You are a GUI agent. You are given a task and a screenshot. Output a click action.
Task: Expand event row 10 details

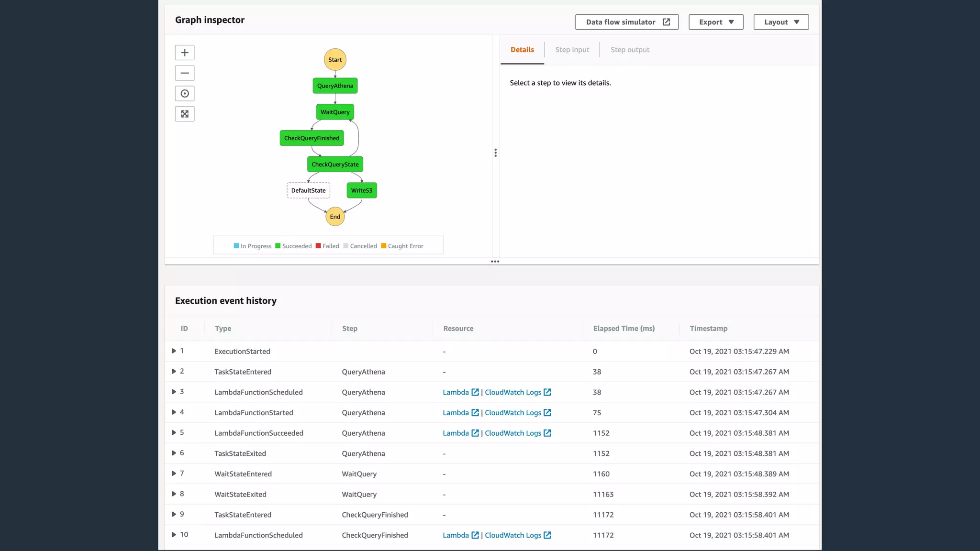174,535
